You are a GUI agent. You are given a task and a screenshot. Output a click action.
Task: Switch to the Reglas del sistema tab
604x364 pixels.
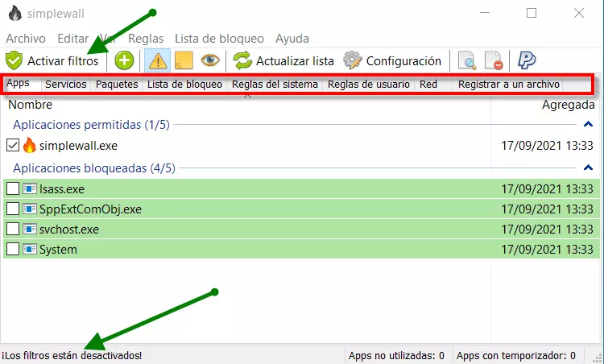coord(275,84)
